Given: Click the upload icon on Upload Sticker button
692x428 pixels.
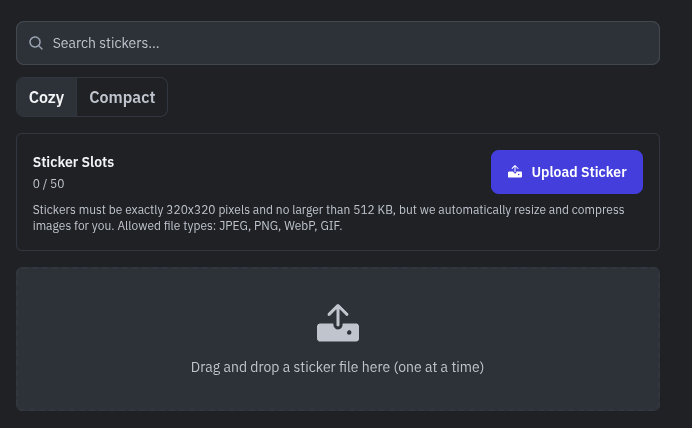Looking at the screenshot, I should (x=515, y=172).
